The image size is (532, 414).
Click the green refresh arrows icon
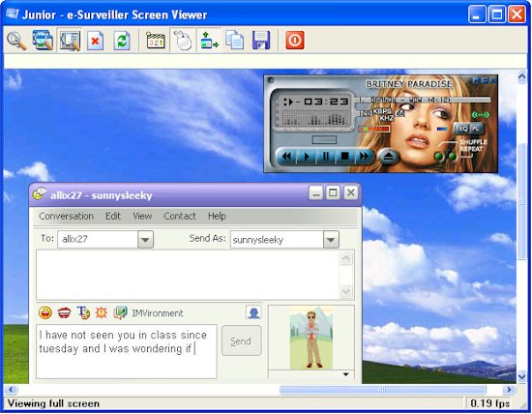[x=122, y=41]
